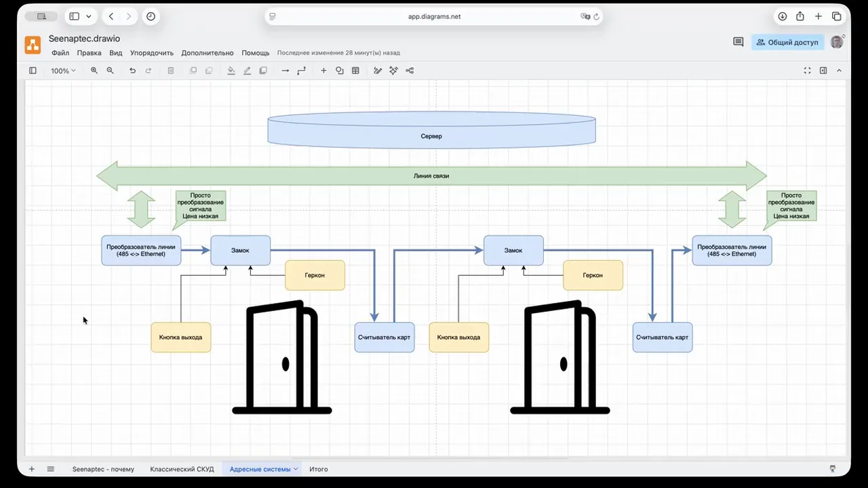Select the Сервер cylinder shape
The width and height of the screenshot is (868, 488).
pyautogui.click(x=431, y=129)
